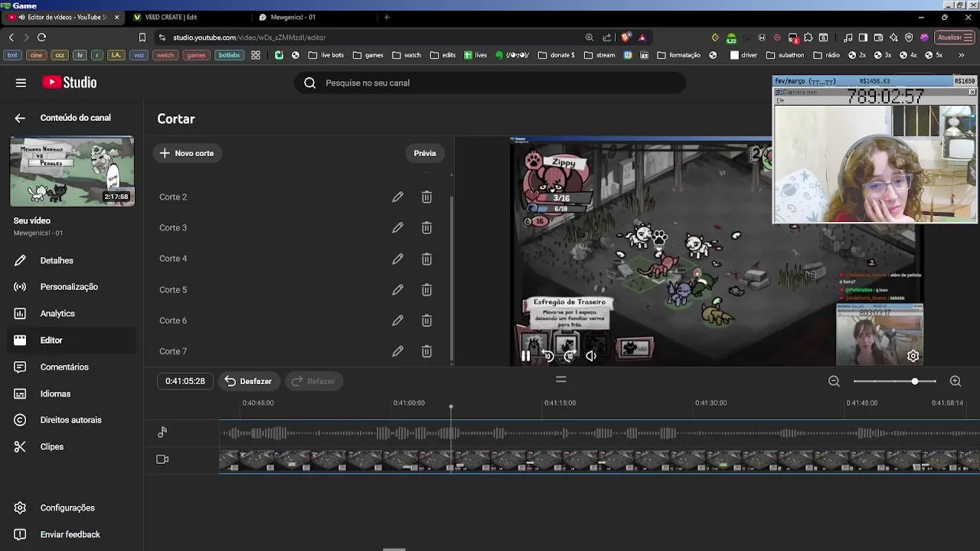The height and width of the screenshot is (551, 980).
Task: Open the formatação bookmark folder
Action: point(678,55)
